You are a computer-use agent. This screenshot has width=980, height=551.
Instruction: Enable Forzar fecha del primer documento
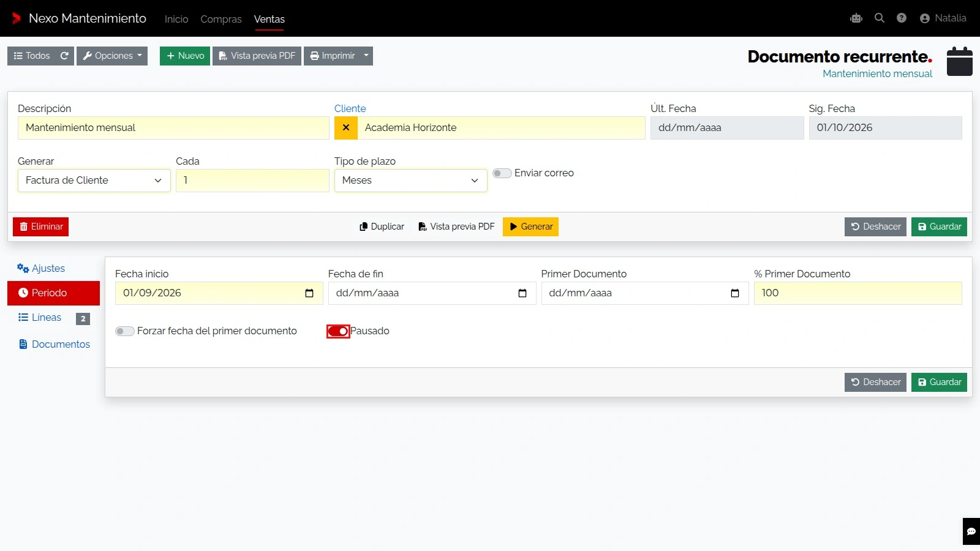125,331
